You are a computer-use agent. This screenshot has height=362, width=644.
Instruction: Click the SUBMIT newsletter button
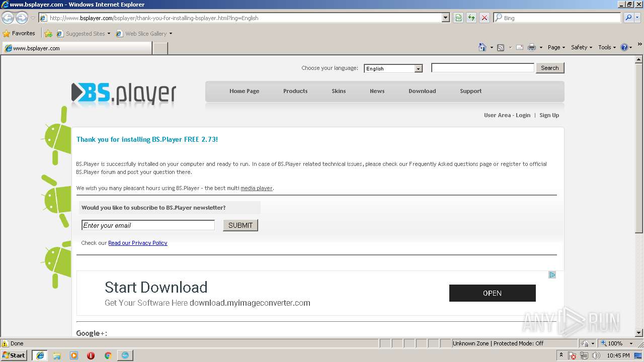[x=240, y=225]
